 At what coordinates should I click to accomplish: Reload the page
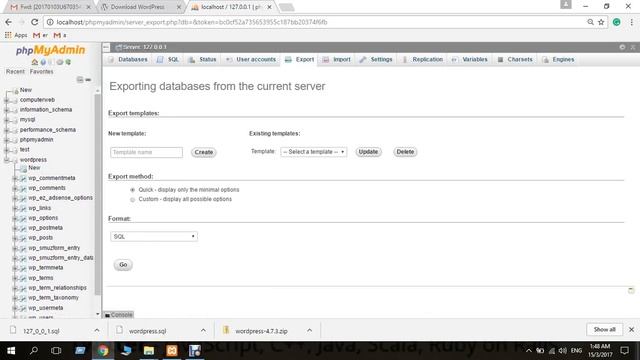pos(35,22)
